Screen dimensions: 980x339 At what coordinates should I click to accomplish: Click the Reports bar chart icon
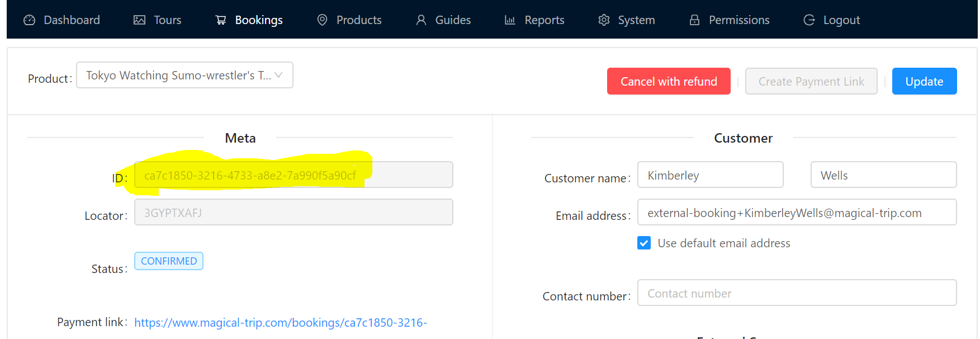click(510, 20)
